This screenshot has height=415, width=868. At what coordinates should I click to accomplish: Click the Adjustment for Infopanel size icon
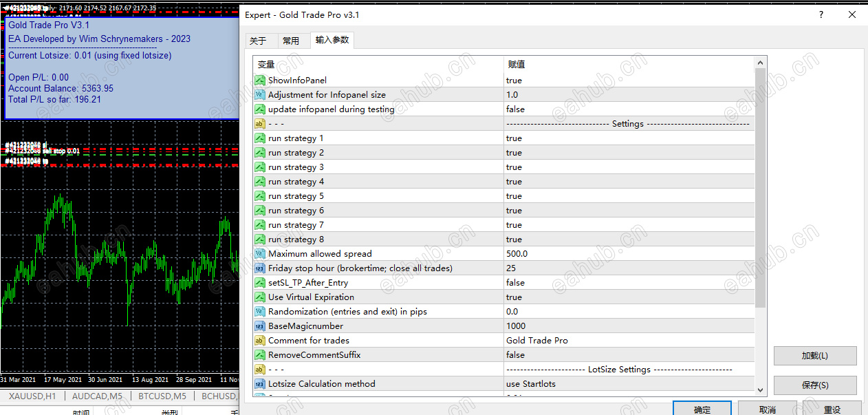coord(260,95)
